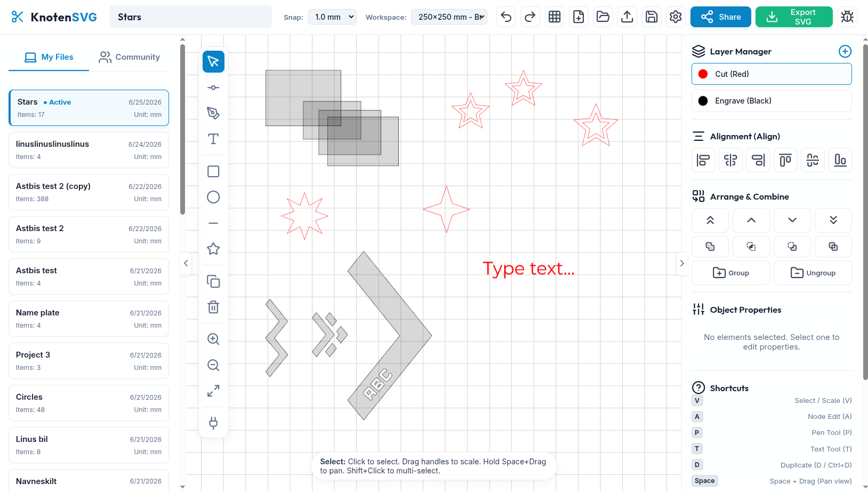Align objects to horizontal center
The width and height of the screenshot is (868, 491).
click(x=730, y=160)
